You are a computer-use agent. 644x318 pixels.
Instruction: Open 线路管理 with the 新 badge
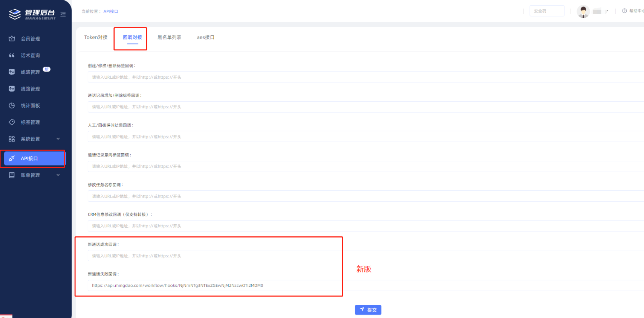coord(30,72)
